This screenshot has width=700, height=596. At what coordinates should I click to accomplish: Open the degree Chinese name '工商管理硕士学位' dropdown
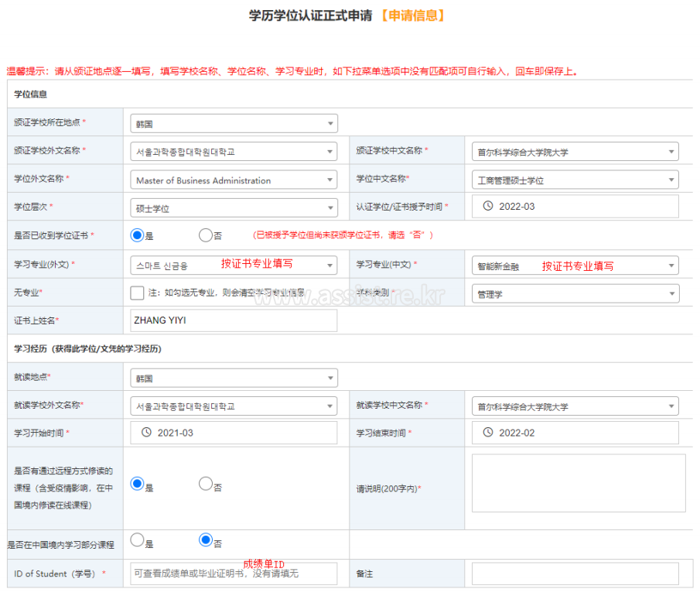point(575,180)
